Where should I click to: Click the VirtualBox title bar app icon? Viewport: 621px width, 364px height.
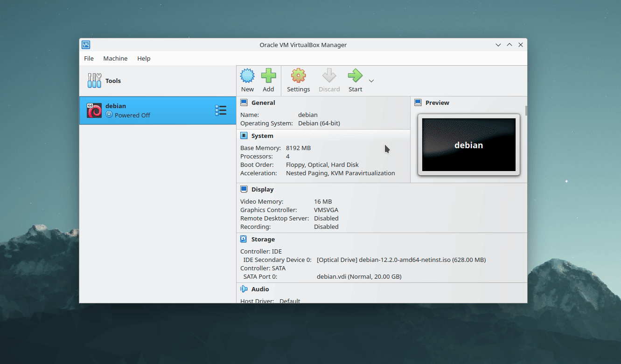(x=86, y=45)
